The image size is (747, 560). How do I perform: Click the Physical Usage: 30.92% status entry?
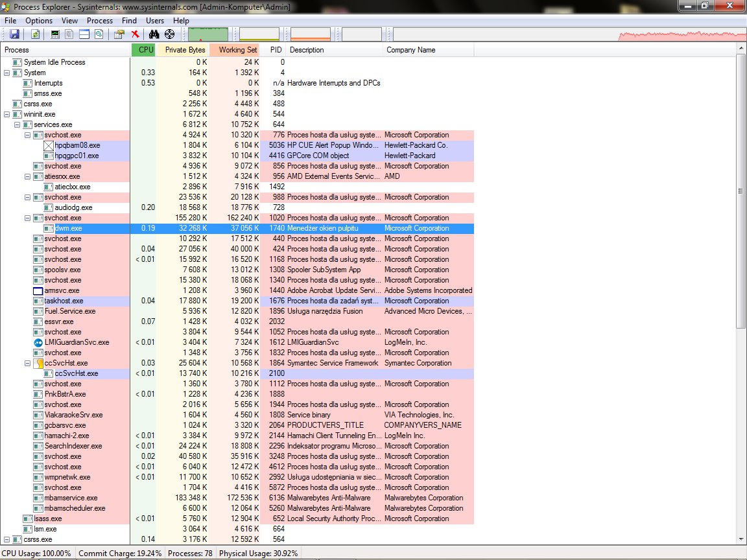point(258,554)
